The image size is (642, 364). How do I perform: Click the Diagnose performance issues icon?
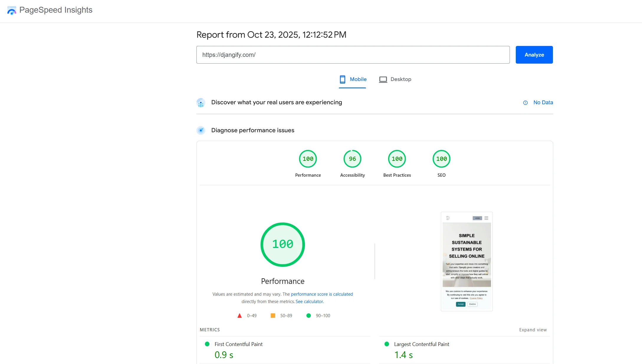click(x=201, y=130)
